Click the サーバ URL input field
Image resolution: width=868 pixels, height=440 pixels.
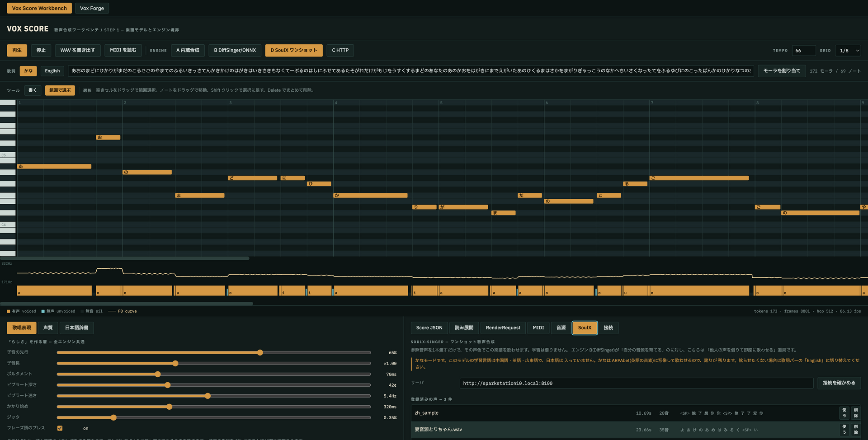coord(637,383)
